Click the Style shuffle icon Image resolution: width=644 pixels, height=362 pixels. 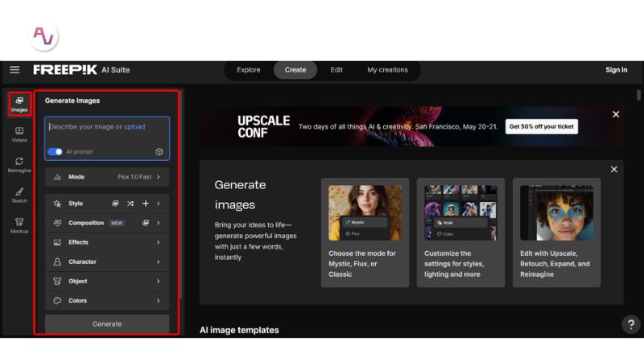[x=130, y=204]
